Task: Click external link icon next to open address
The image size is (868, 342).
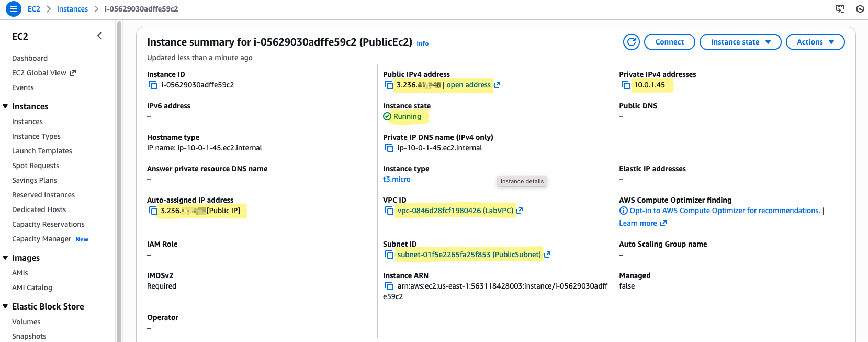Action: (497, 85)
